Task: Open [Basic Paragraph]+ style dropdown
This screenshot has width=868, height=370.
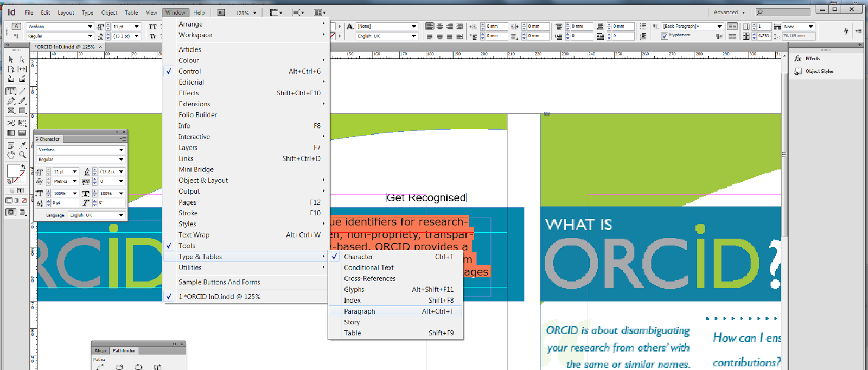Action: (719, 26)
